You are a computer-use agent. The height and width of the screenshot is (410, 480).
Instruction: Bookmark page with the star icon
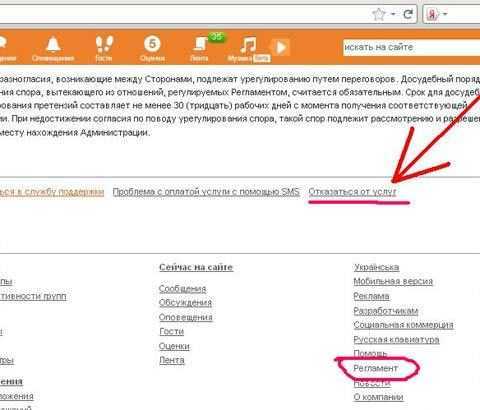pos(379,14)
